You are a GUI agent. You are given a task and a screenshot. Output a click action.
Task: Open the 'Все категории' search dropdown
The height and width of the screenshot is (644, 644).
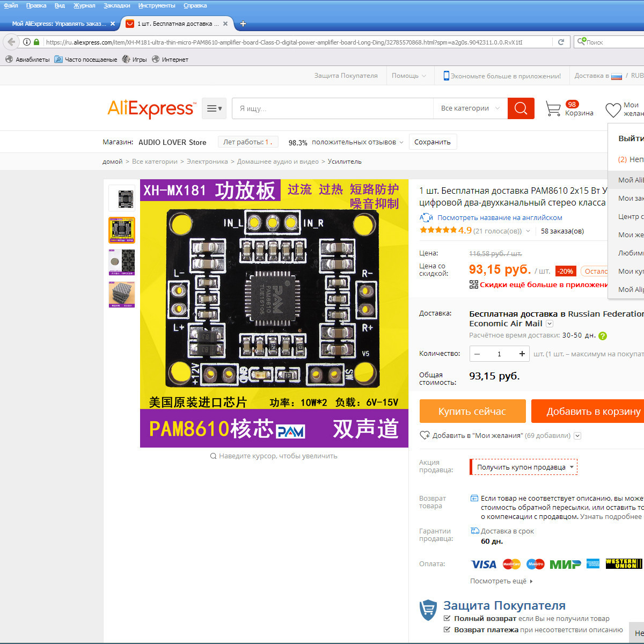470,108
